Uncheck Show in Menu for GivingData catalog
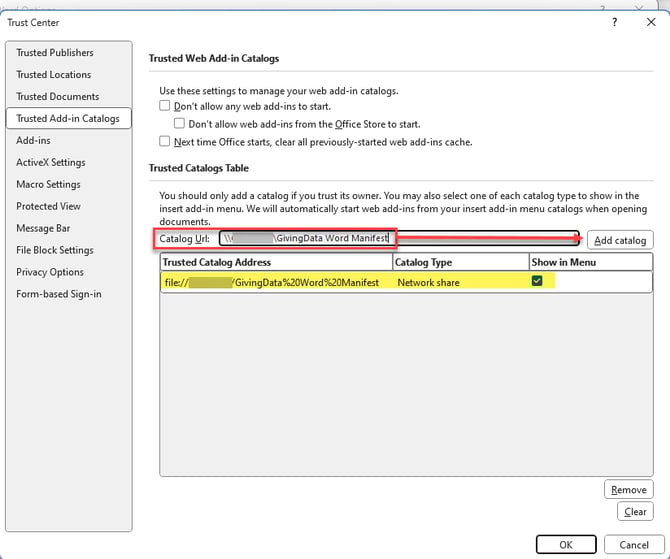The image size is (670, 559). 537,282
